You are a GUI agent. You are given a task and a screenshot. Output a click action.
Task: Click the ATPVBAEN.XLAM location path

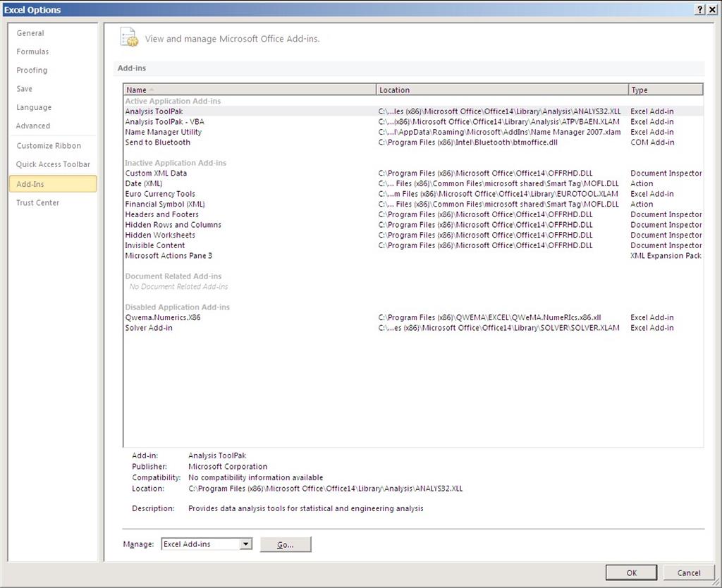click(498, 121)
